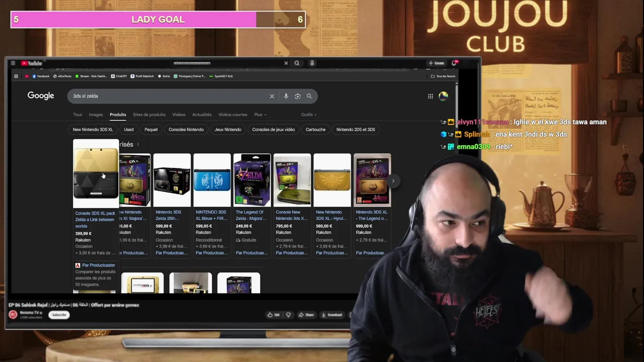This screenshot has width=644, height=362.
Task: Open the Stream - Kick Dashboard bookmark
Action: point(91,76)
